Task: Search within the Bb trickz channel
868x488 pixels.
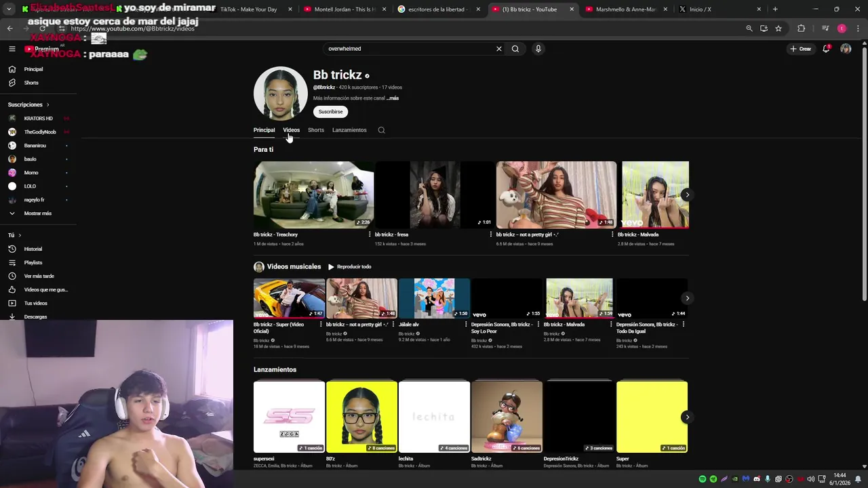Action: (381, 130)
